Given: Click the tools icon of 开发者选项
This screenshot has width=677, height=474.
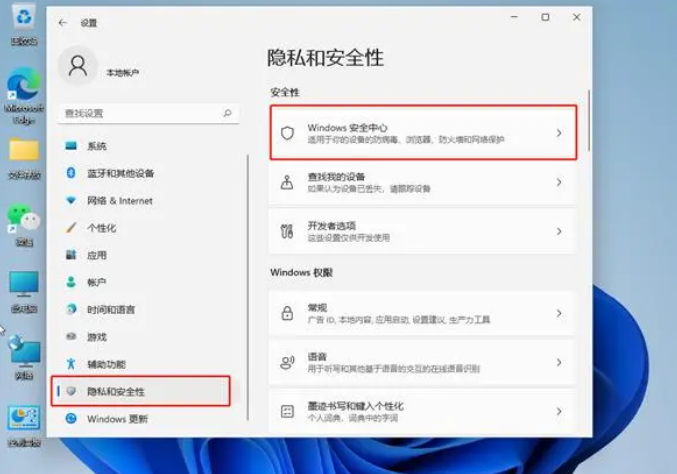Looking at the screenshot, I should point(287,231).
